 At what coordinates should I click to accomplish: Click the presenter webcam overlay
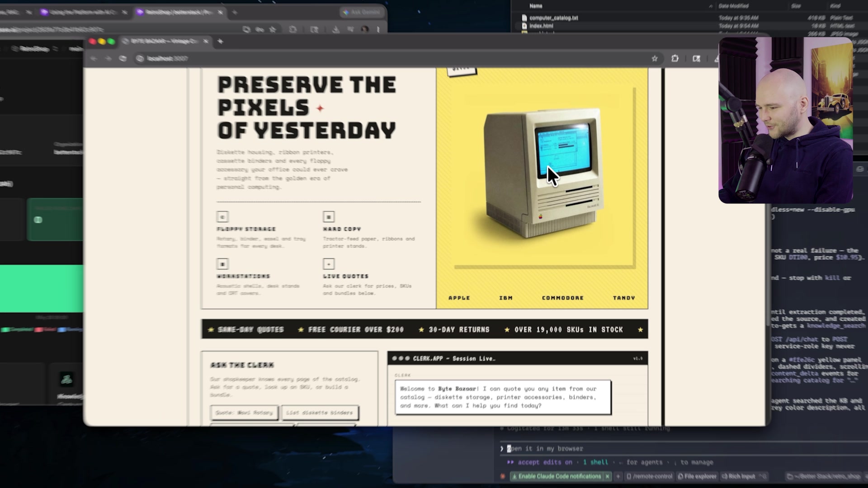pos(786,120)
